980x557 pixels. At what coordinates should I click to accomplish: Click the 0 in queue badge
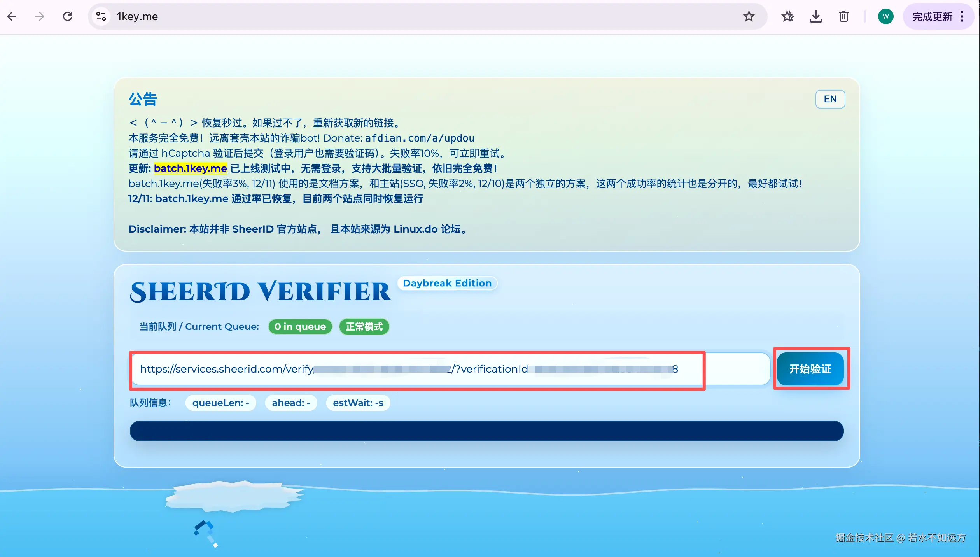pyautogui.click(x=300, y=326)
